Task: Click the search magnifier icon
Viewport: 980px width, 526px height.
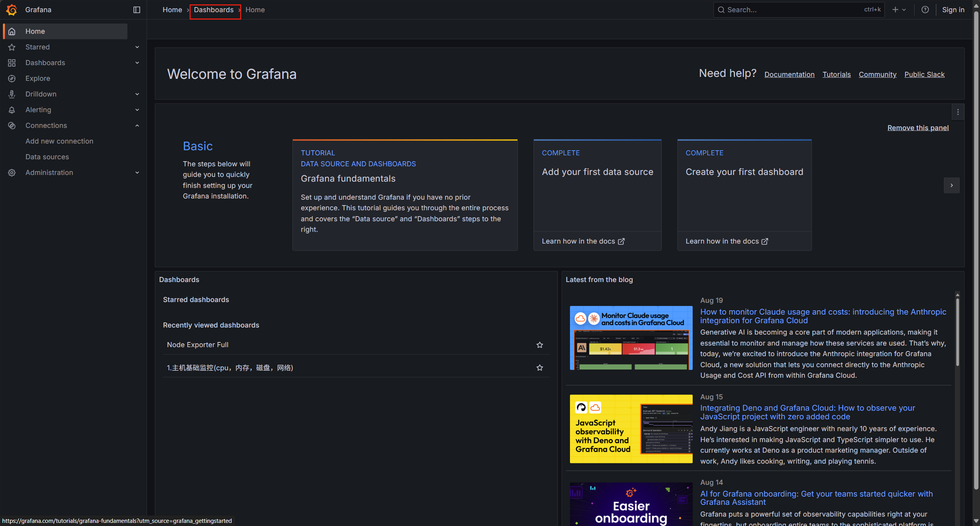Action: (x=721, y=10)
